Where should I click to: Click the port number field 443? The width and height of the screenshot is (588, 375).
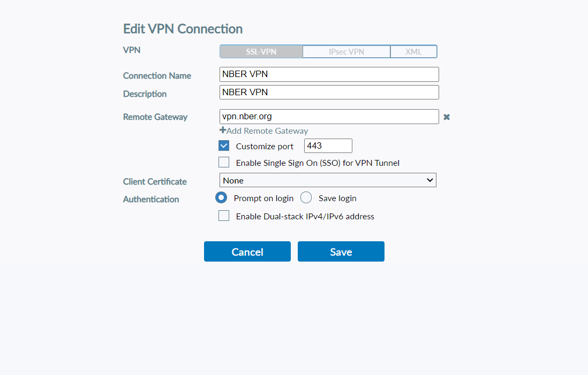click(x=328, y=146)
